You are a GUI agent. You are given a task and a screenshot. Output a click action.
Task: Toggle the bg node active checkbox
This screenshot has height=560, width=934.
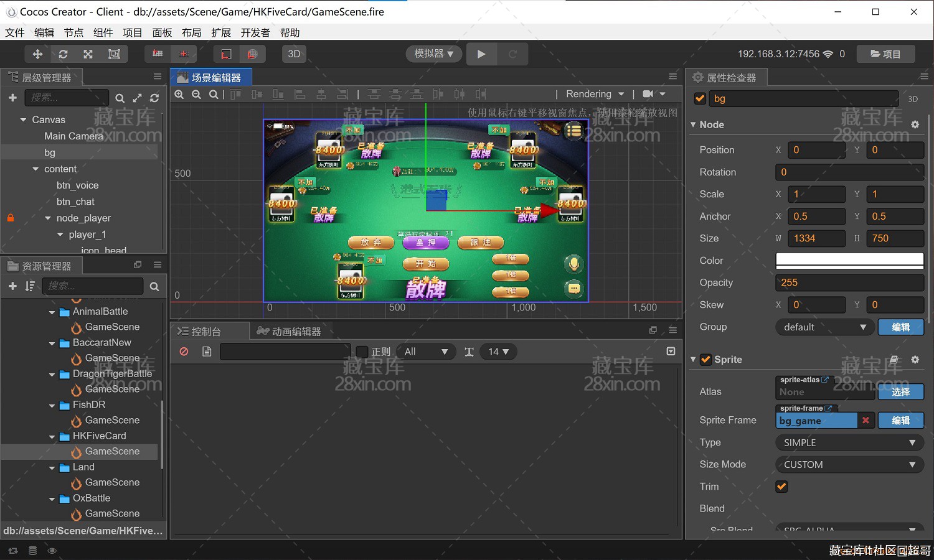[700, 98]
